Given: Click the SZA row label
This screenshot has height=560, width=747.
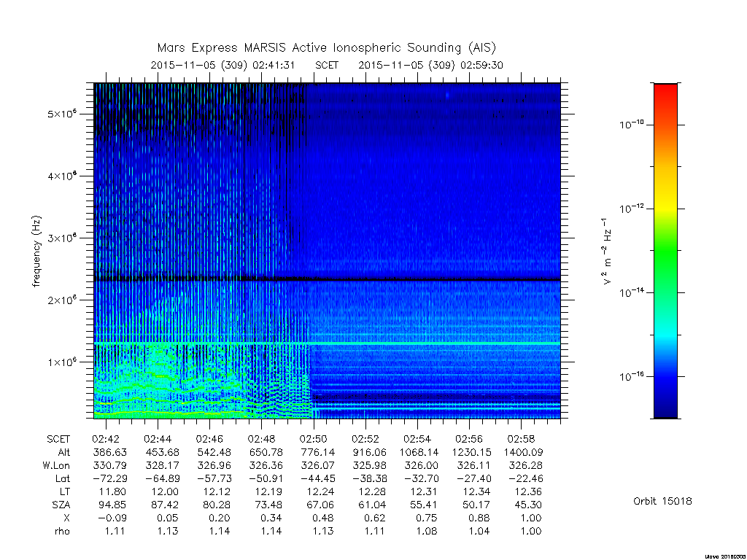Looking at the screenshot, I should 61,505.
